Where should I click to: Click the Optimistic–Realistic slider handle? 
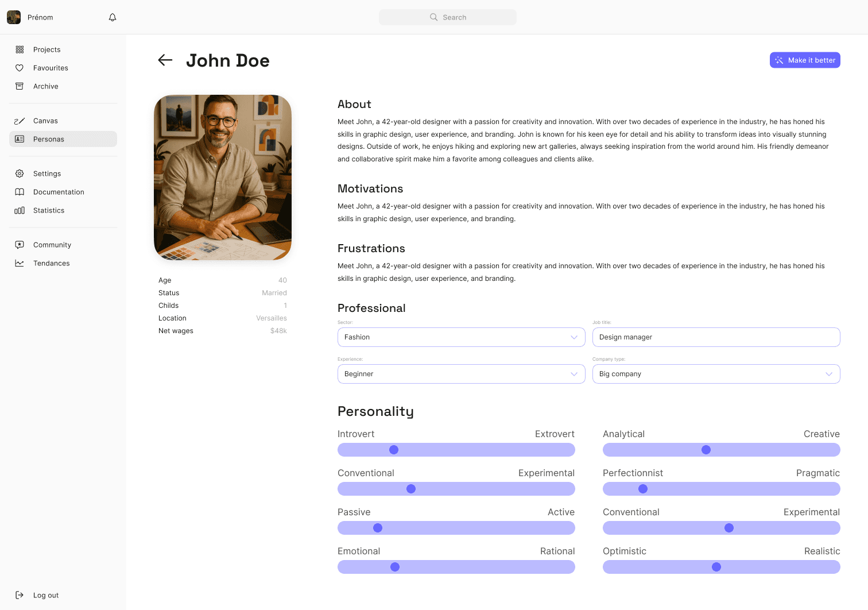(716, 567)
